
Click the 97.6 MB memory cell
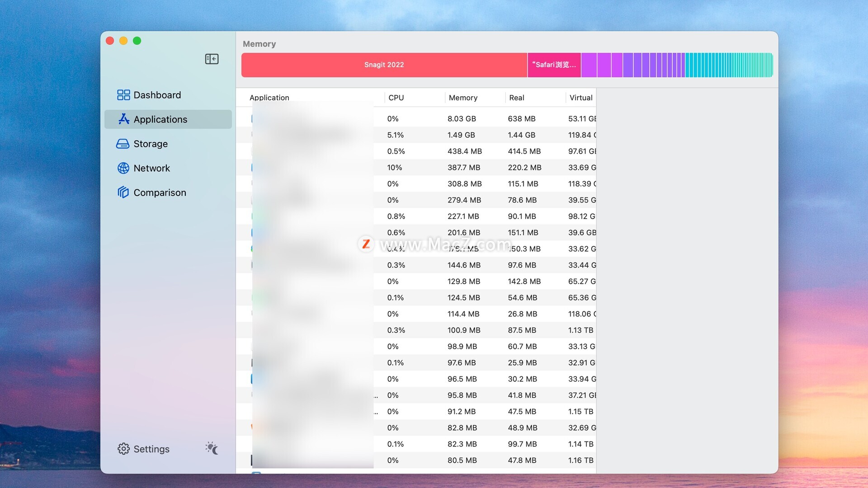[462, 363]
